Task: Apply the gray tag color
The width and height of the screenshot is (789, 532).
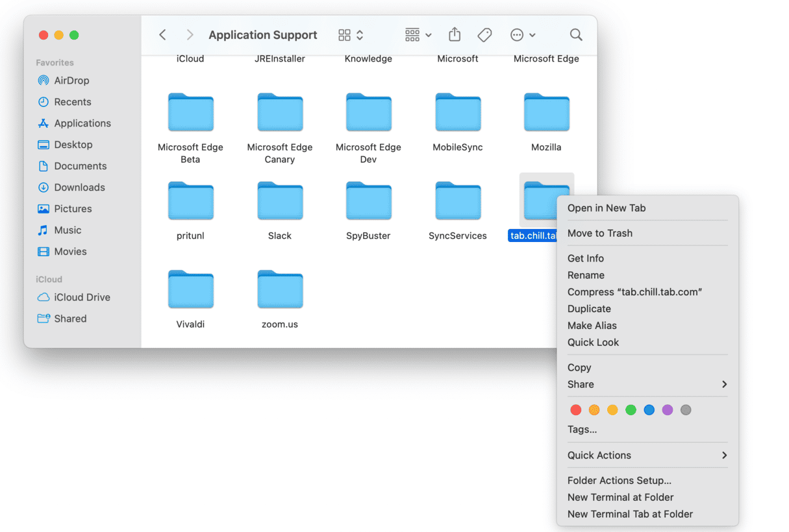Action: tap(686, 410)
